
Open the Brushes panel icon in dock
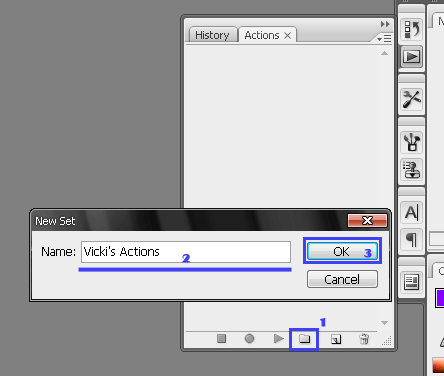tap(412, 142)
